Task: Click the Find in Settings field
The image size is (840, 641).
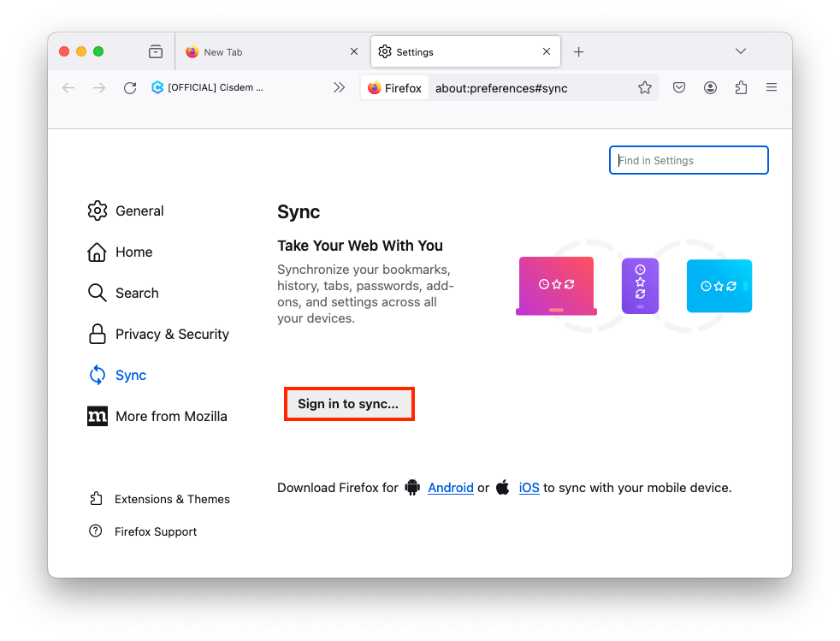Action: click(x=689, y=160)
